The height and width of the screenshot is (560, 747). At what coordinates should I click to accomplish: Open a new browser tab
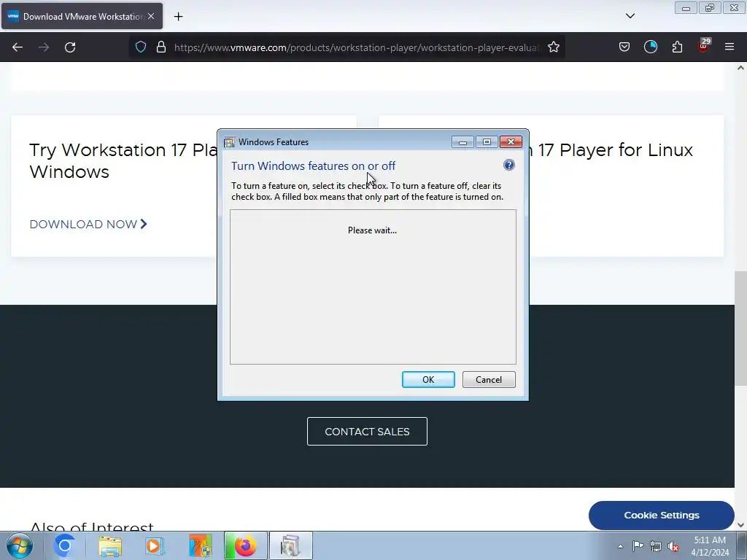click(178, 17)
